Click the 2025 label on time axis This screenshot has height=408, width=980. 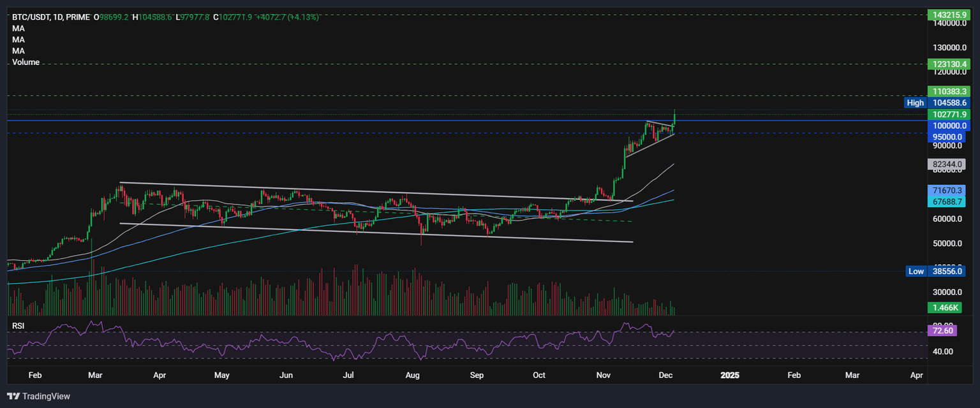[729, 375]
